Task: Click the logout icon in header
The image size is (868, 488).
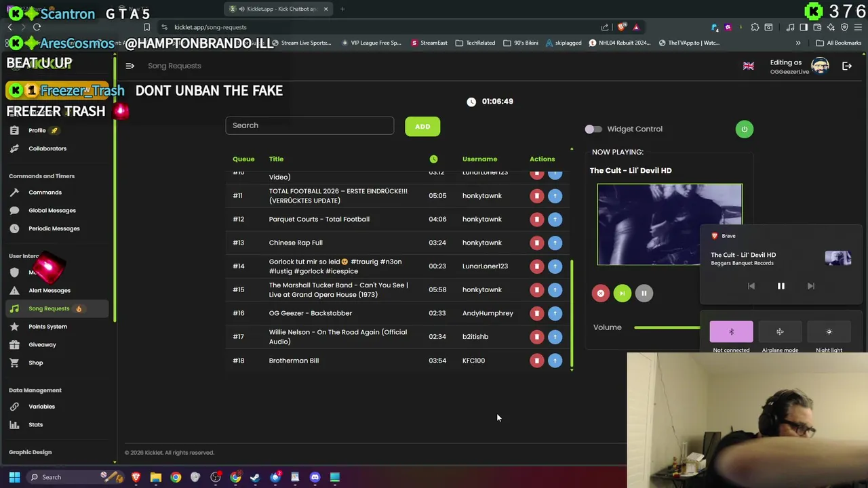Action: (847, 66)
